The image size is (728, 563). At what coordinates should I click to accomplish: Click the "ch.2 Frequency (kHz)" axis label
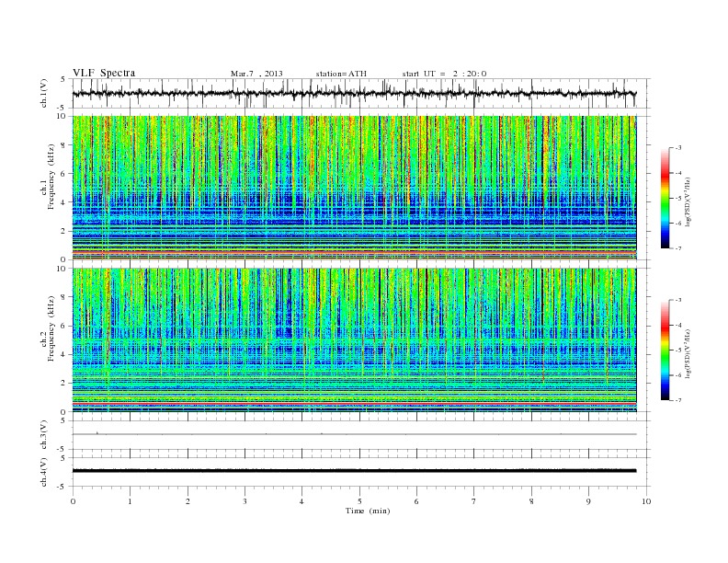point(48,327)
